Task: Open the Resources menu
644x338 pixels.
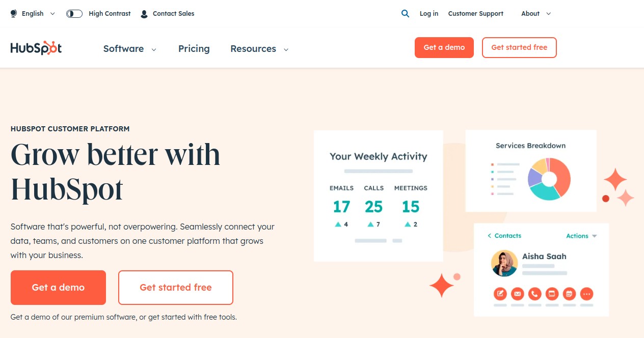Action: [x=259, y=49]
